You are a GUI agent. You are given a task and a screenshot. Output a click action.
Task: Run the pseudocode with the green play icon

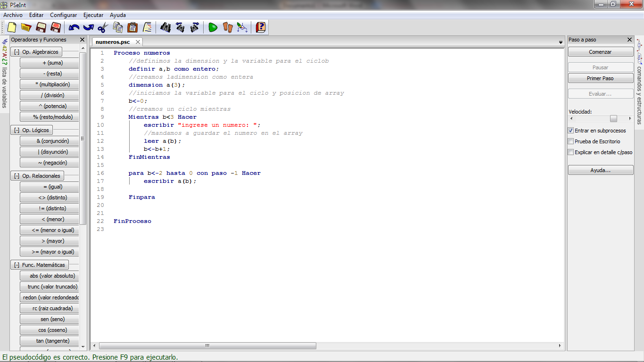tap(213, 27)
